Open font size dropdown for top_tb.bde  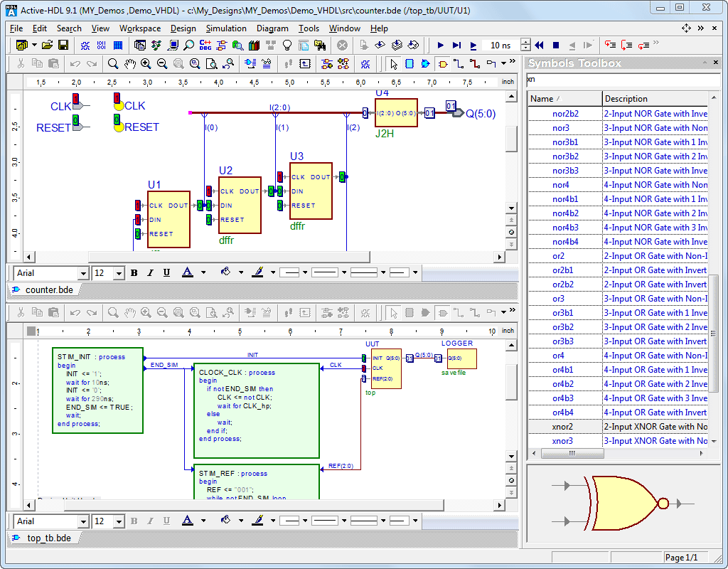[x=119, y=521]
